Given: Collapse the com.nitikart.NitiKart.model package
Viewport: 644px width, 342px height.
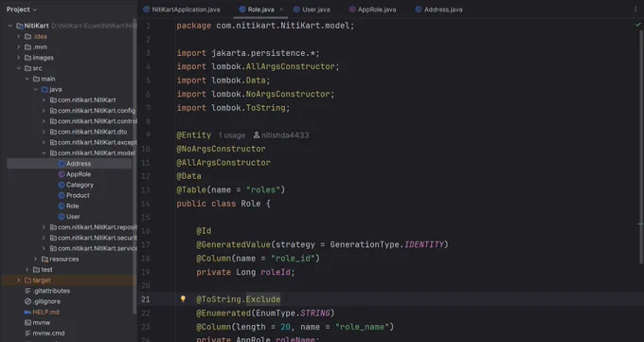Looking at the screenshot, I should click(x=44, y=153).
